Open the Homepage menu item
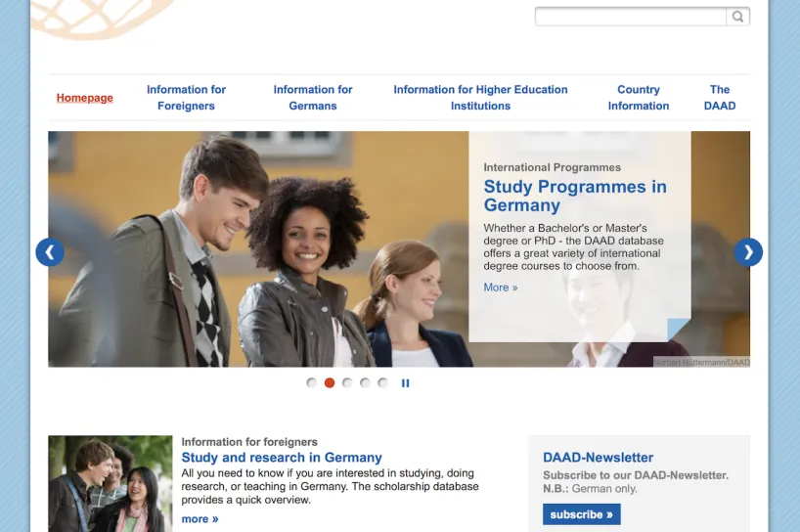Screen dimensions: 800x532 [85, 98]
